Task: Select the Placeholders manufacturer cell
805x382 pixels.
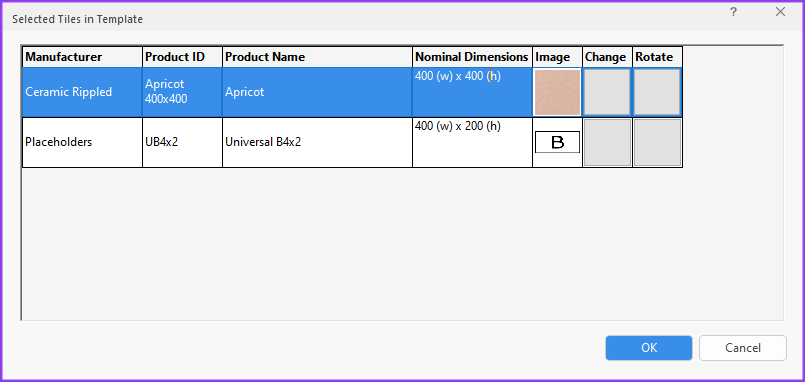Action: tap(82, 142)
